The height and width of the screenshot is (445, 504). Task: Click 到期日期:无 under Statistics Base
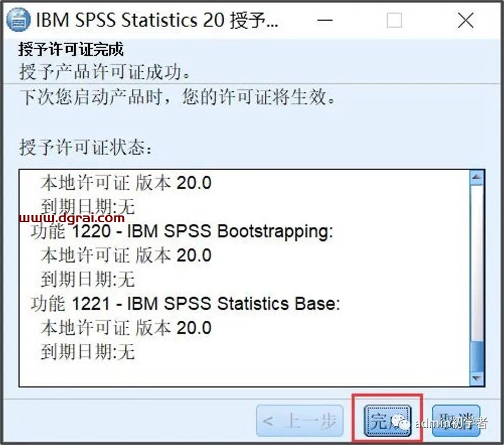(x=87, y=352)
